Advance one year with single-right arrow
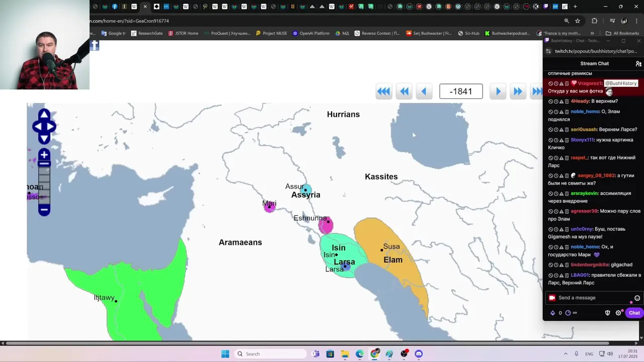644x362 pixels. 498,91
